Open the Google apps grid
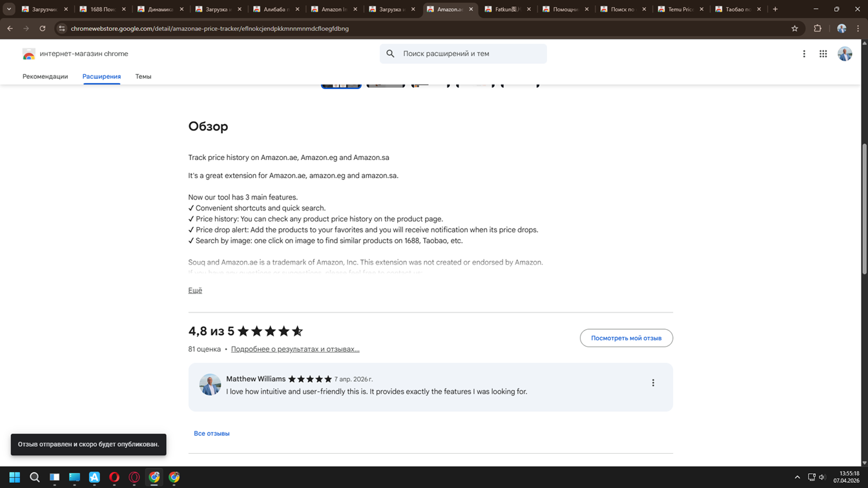 [823, 54]
